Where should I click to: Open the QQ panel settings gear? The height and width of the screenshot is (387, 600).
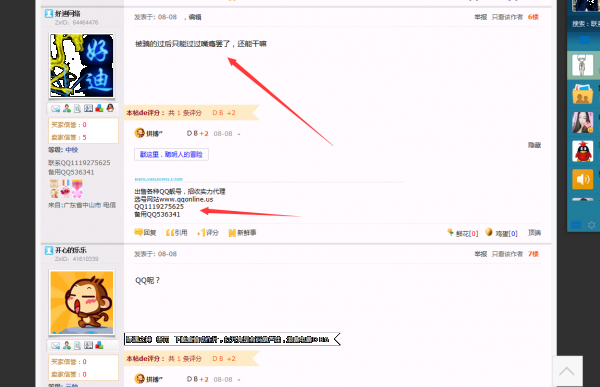point(591,225)
